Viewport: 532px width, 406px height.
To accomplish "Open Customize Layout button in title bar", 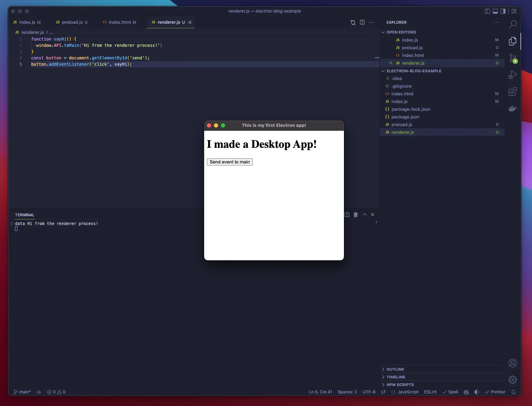I will (x=514, y=11).
